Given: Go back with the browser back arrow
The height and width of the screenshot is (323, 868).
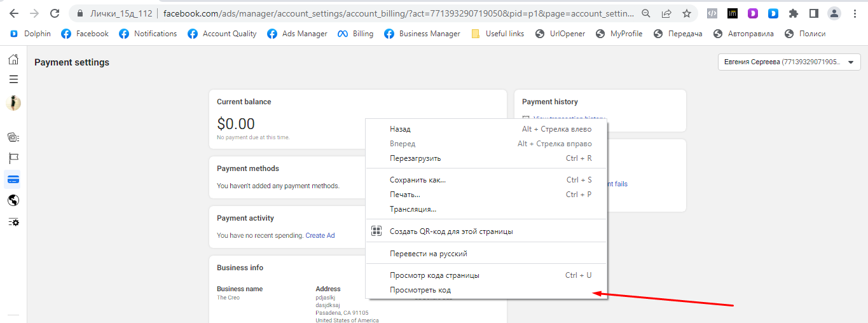Looking at the screenshot, I should pyautogui.click(x=13, y=13).
